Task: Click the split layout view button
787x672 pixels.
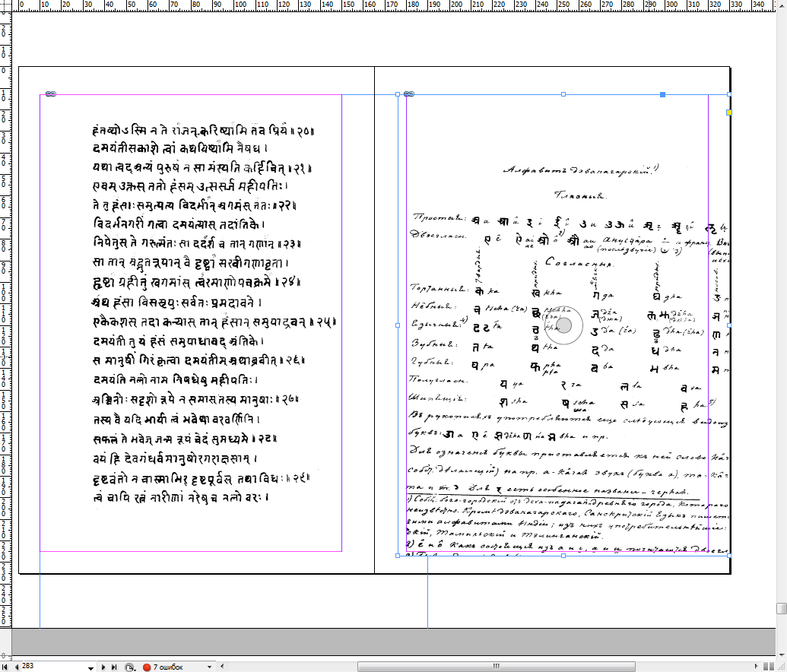Action: 769,667
